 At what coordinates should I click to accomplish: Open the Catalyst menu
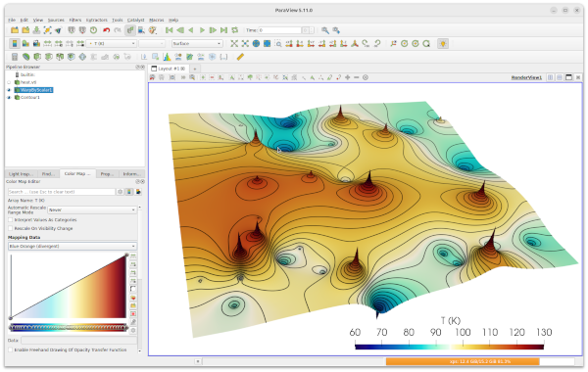[136, 20]
